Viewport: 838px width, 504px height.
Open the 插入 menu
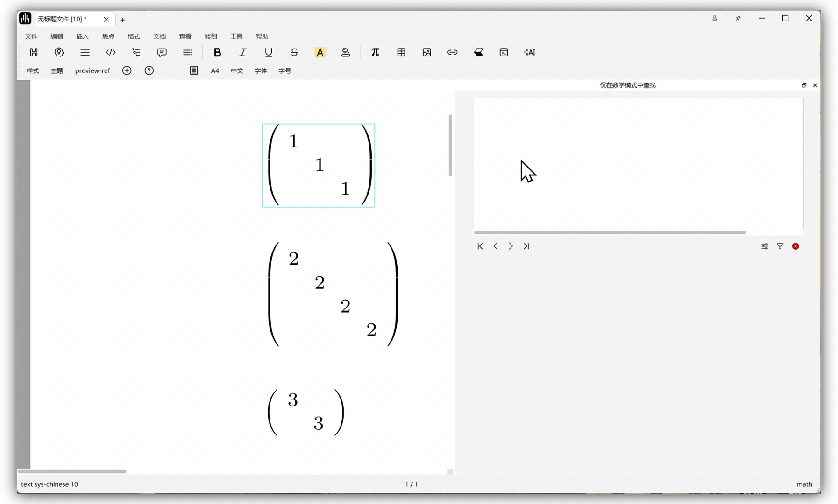tap(82, 36)
